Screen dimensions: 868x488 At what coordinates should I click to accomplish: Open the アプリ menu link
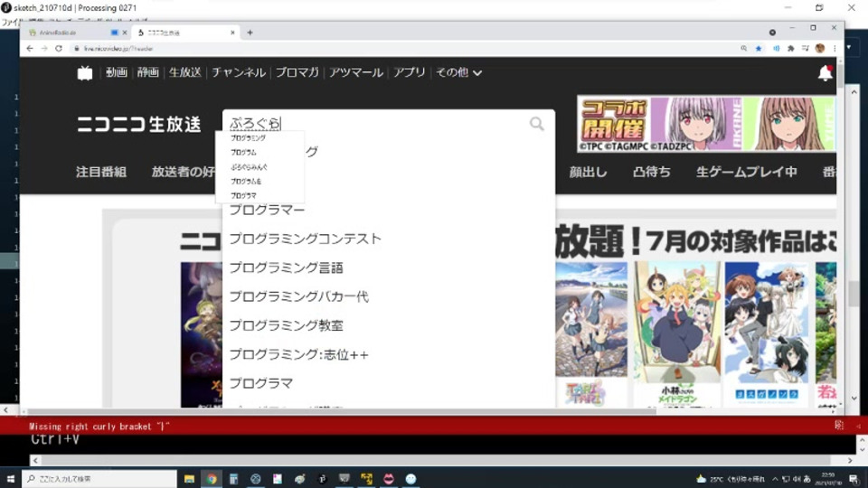[x=409, y=72]
